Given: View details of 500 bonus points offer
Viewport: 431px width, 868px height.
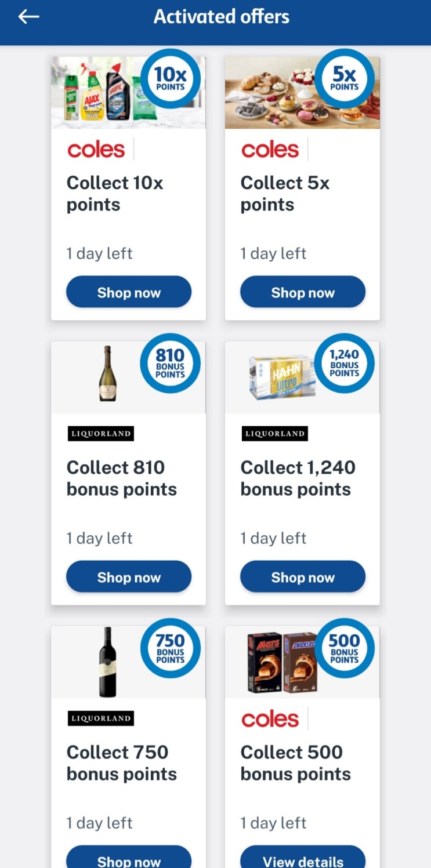Looking at the screenshot, I should click(303, 861).
